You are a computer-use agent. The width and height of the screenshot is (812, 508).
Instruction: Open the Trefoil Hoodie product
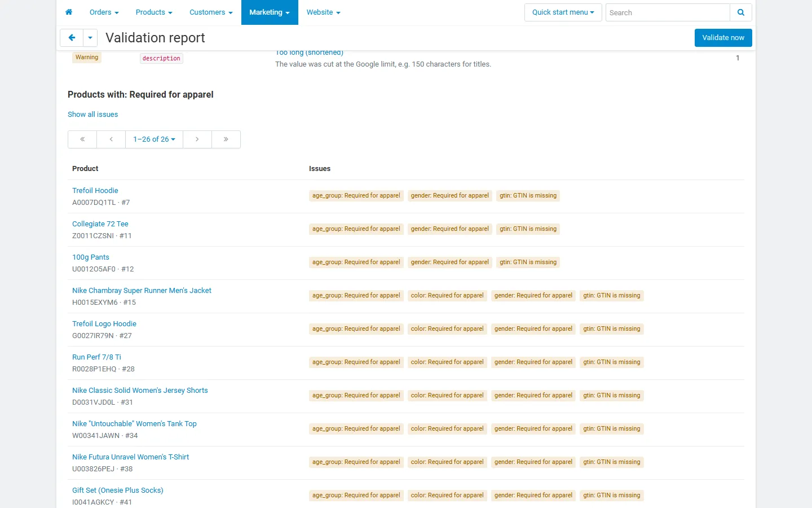click(95, 191)
